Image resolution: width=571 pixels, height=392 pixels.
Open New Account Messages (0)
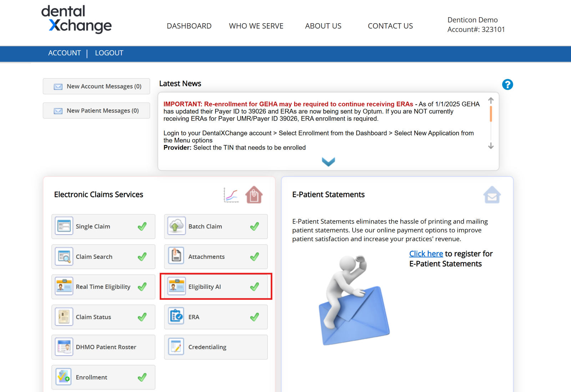[96, 86]
